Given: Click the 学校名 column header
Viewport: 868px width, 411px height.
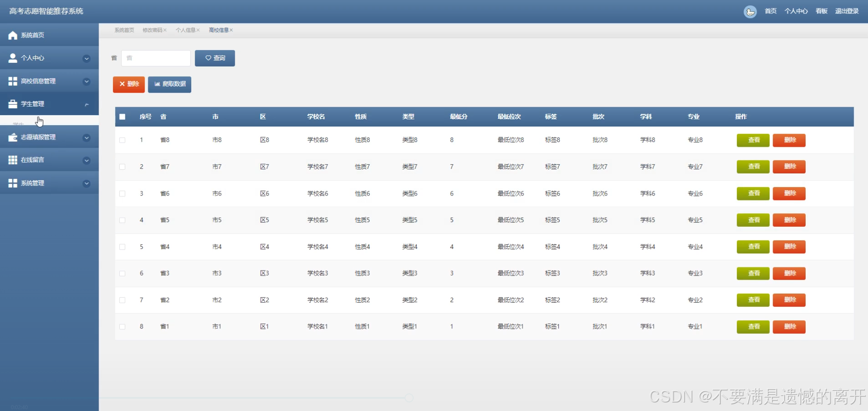Looking at the screenshot, I should [x=316, y=117].
